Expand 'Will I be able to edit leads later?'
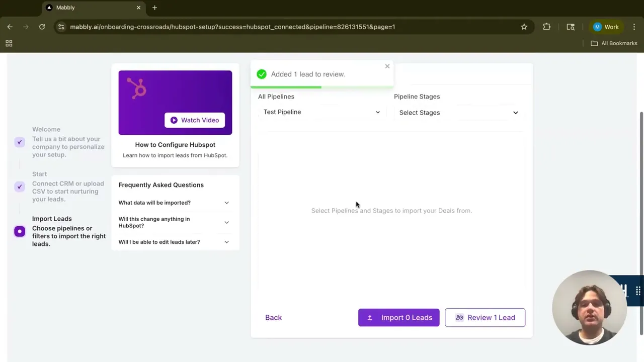The width and height of the screenshot is (644, 362). tap(174, 242)
